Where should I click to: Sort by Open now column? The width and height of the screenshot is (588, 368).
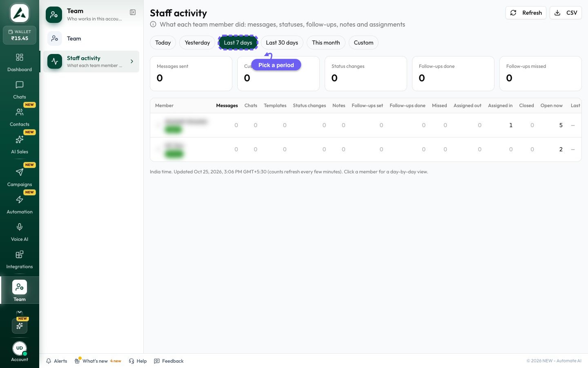click(552, 105)
